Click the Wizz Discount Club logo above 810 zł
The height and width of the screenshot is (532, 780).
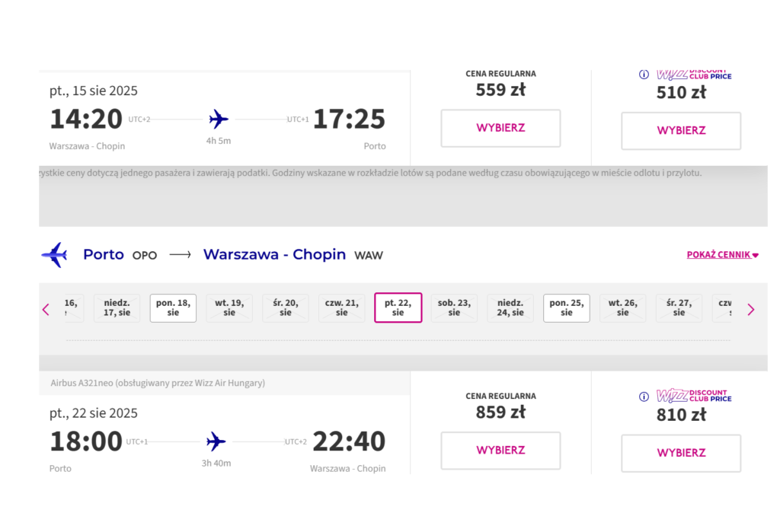coord(693,396)
